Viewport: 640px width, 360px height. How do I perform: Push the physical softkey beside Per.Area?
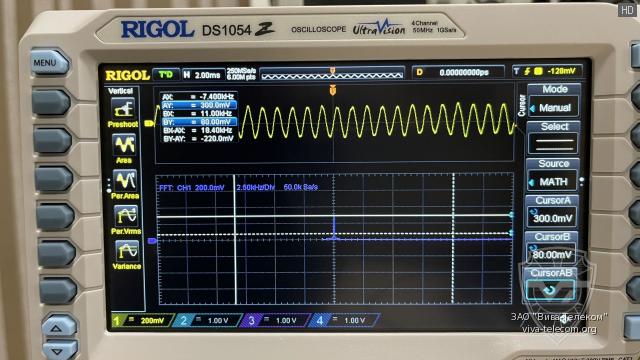(54, 179)
